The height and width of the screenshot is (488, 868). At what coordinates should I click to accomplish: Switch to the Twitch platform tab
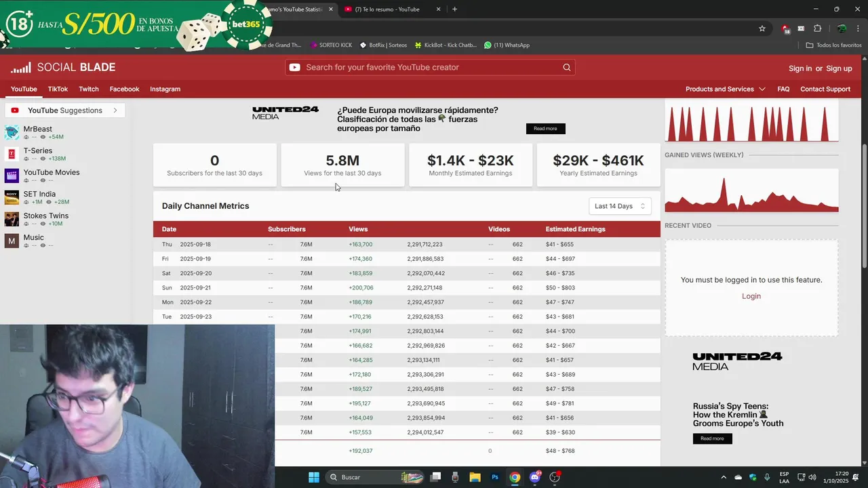(x=89, y=89)
